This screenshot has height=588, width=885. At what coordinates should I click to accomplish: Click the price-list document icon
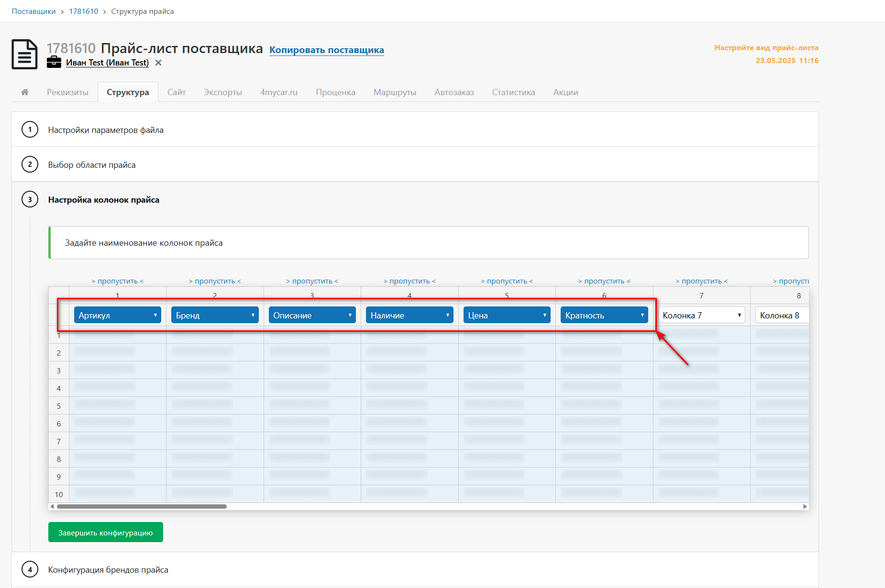click(x=24, y=54)
